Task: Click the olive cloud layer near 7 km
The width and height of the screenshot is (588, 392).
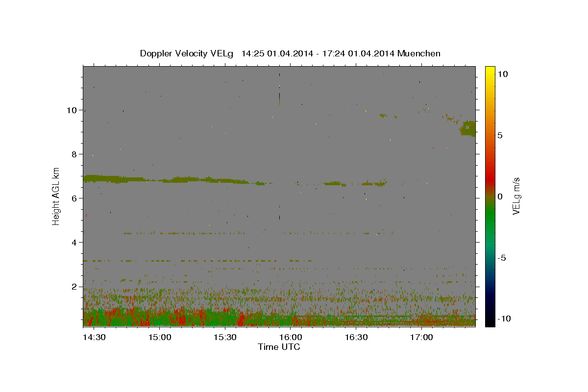Action: tap(167, 179)
